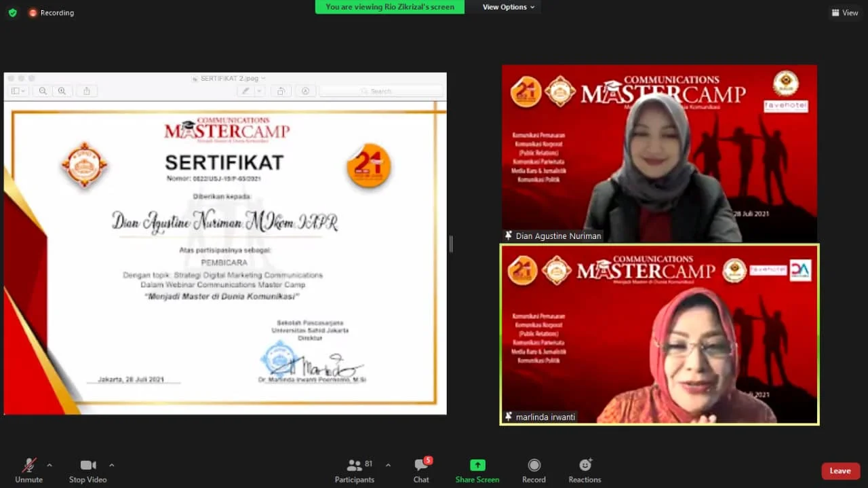This screenshot has height=488, width=868.
Task: Click the green encryption shield icon
Action: point(12,12)
